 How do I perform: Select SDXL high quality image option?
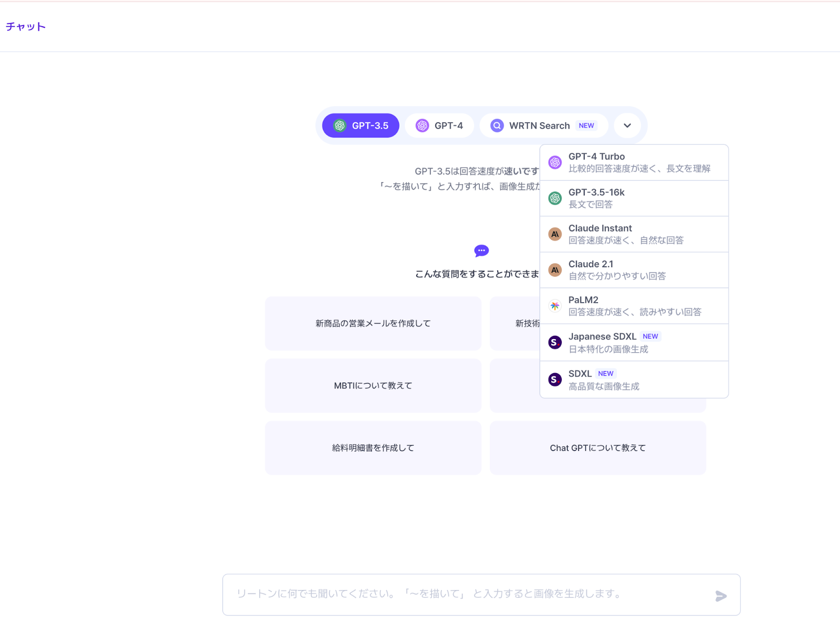pyautogui.click(x=634, y=379)
